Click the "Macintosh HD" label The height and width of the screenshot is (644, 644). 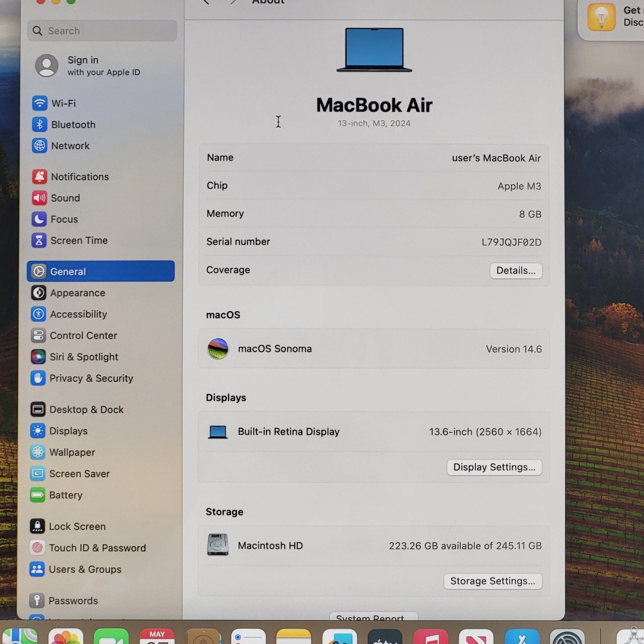271,546
